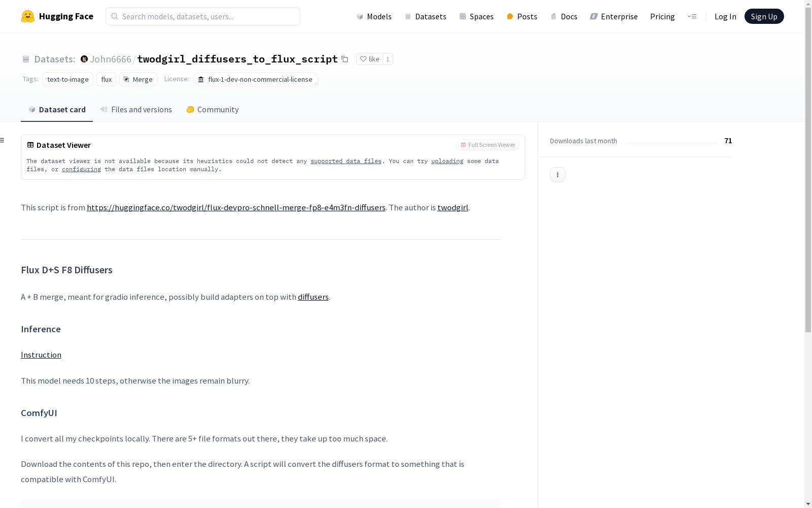This screenshot has width=812, height=508.
Task: Open the three-dot options menu in sidebar
Action: point(558,175)
